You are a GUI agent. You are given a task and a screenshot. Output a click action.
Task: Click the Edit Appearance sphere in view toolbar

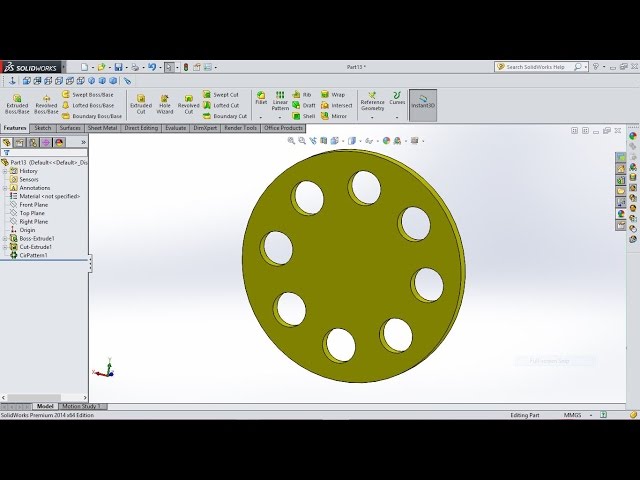pyautogui.click(x=386, y=141)
